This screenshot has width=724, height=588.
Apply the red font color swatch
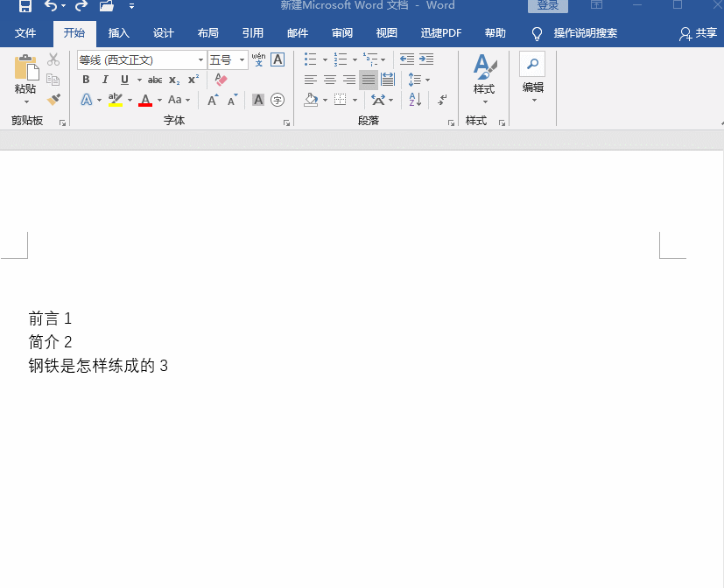pos(145,101)
